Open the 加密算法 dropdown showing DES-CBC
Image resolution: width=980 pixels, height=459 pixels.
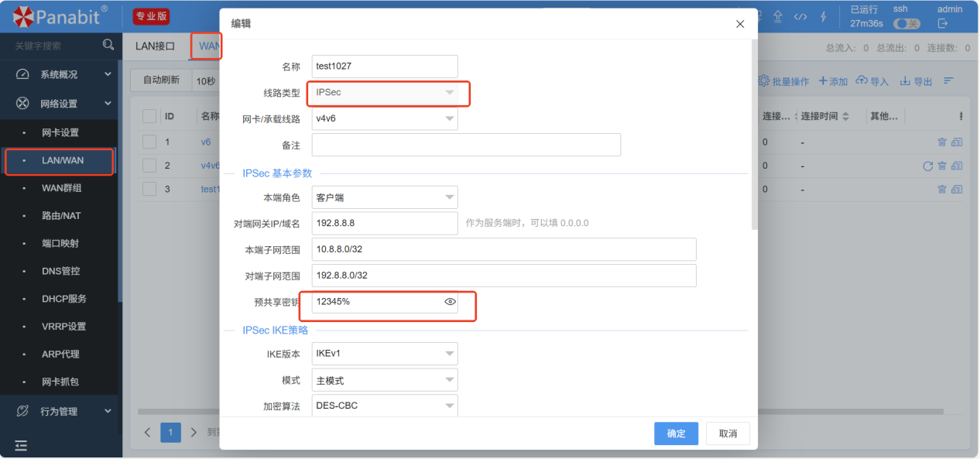(x=385, y=406)
